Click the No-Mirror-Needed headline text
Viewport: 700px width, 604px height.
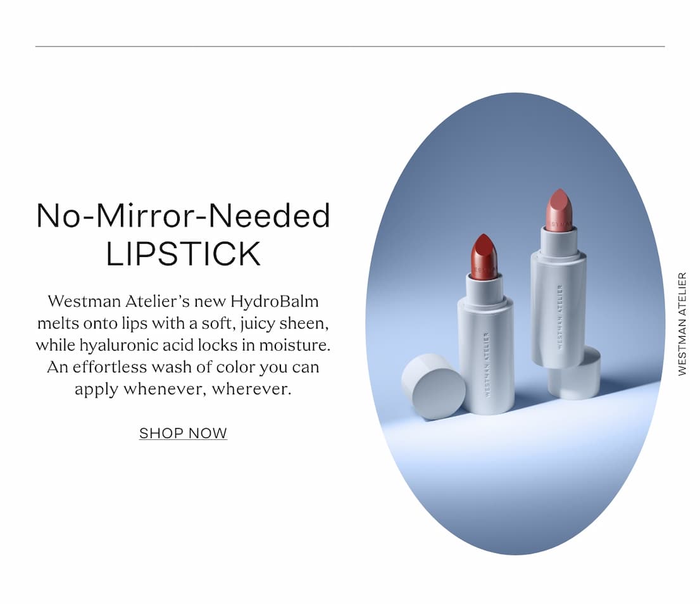[x=183, y=216]
